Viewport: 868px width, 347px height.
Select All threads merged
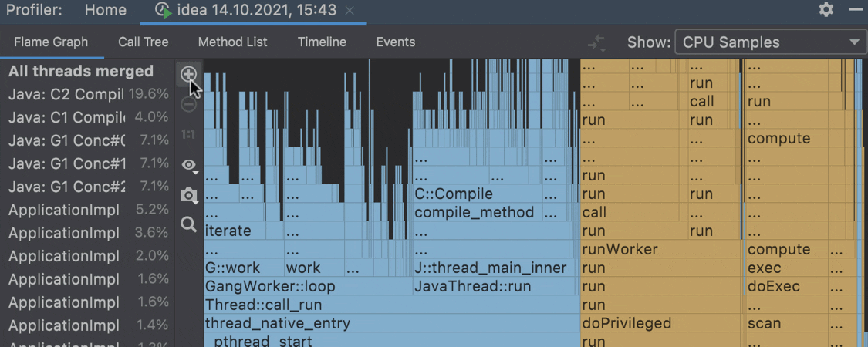(87, 72)
